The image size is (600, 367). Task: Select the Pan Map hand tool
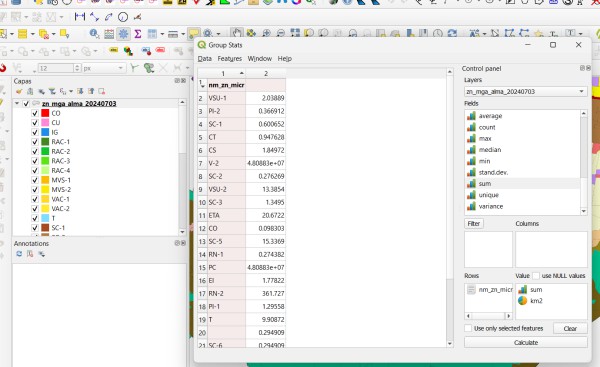tap(236, 33)
